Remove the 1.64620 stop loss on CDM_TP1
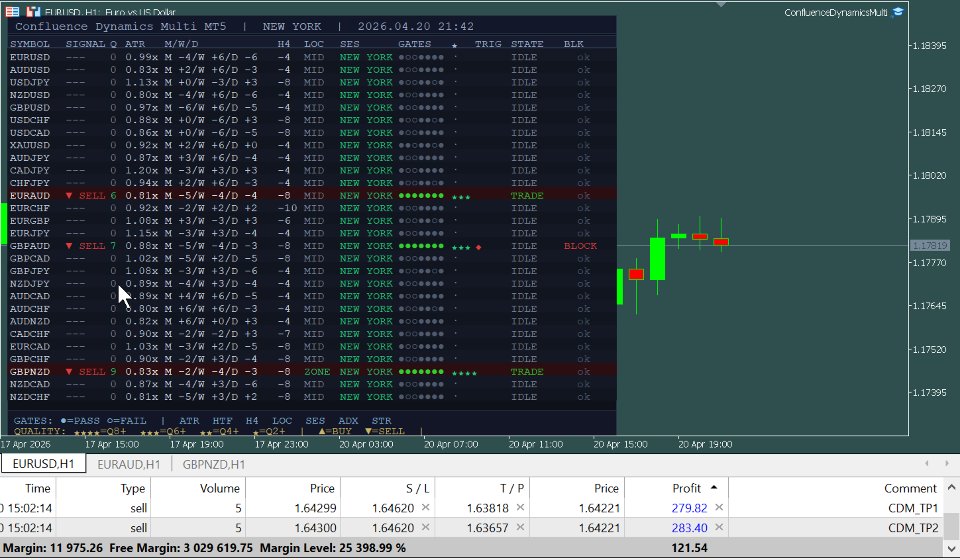Viewport: 960px width, 560px height. click(x=426, y=507)
